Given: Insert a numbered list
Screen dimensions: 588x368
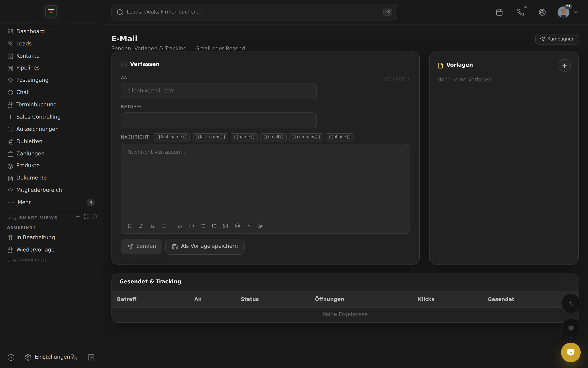Looking at the screenshot, I should [x=214, y=226].
